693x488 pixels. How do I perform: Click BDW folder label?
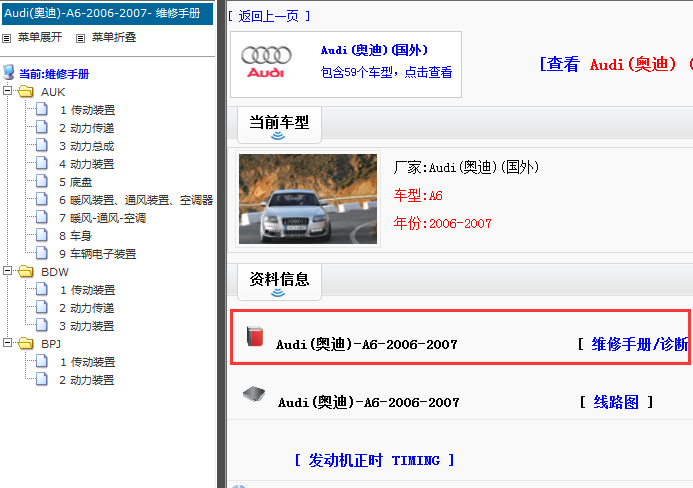click(55, 272)
